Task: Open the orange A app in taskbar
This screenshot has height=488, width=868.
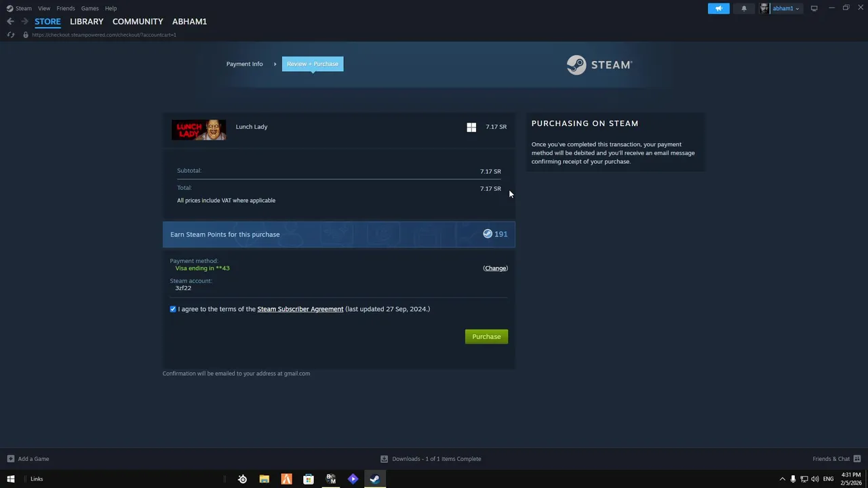Action: [x=286, y=479]
